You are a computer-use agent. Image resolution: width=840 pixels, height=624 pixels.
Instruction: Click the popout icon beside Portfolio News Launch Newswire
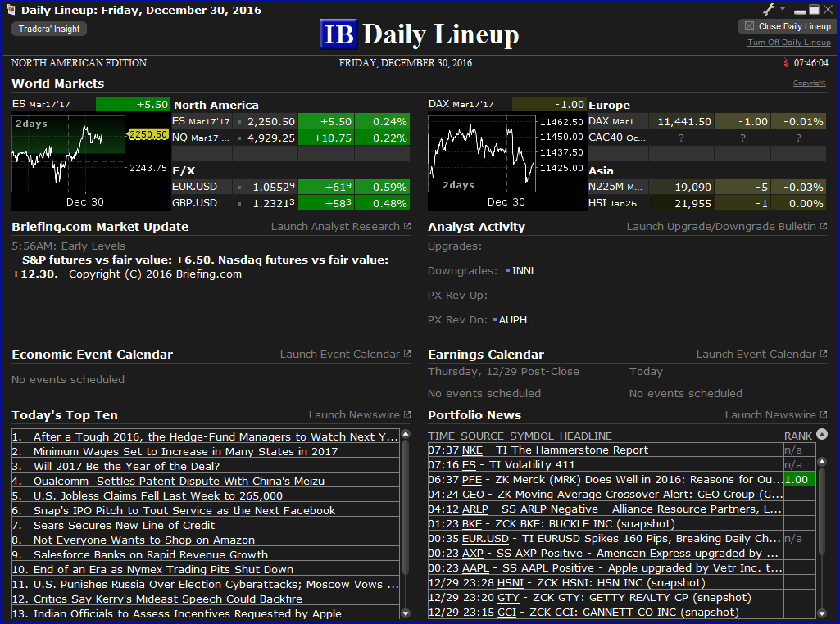[x=824, y=414]
